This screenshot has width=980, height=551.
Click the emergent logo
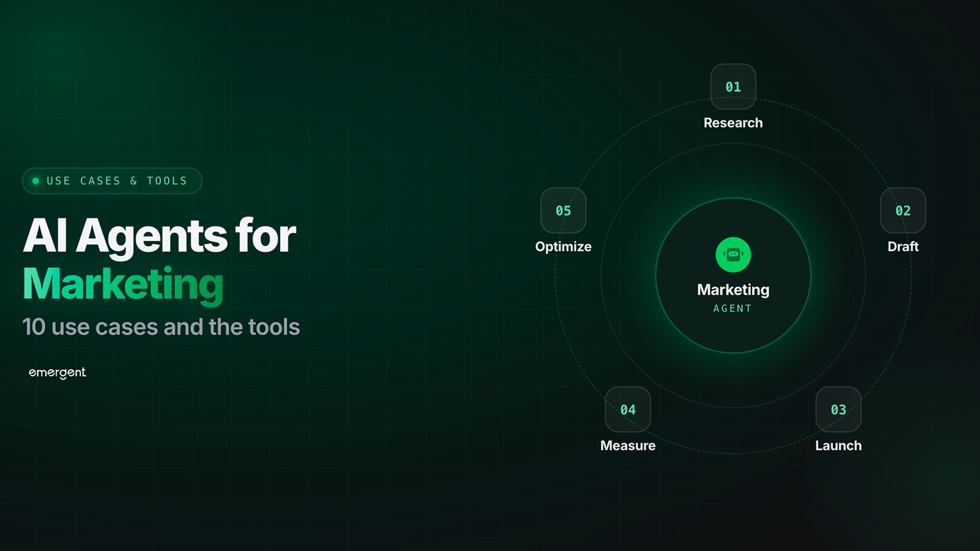pyautogui.click(x=57, y=373)
